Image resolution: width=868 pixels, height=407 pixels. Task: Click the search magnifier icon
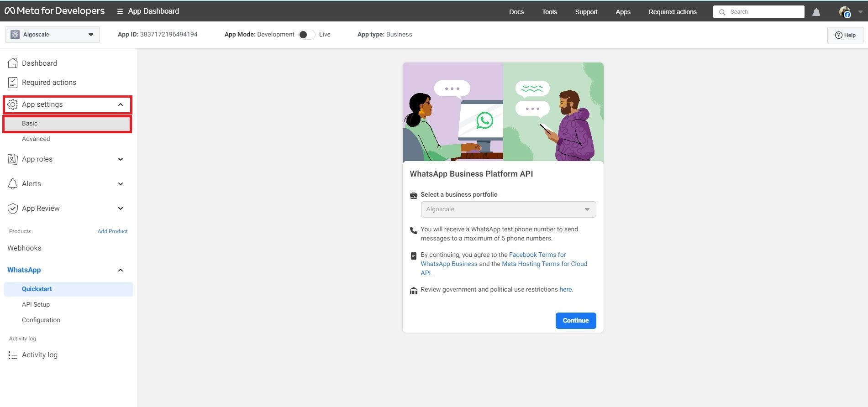click(x=722, y=12)
